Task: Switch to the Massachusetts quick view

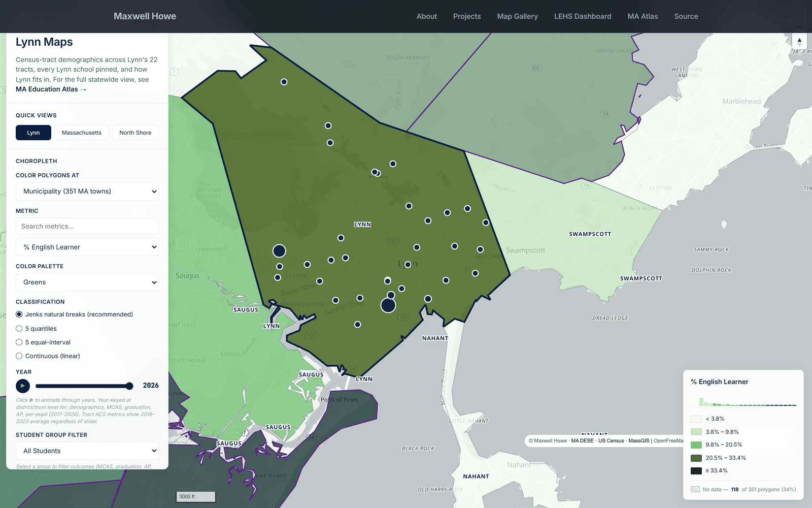Action: 82,133
